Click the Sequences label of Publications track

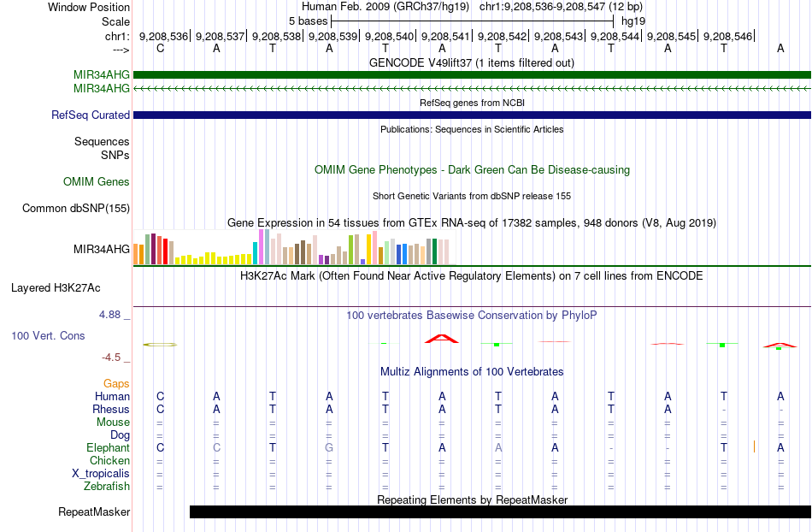[102, 141]
